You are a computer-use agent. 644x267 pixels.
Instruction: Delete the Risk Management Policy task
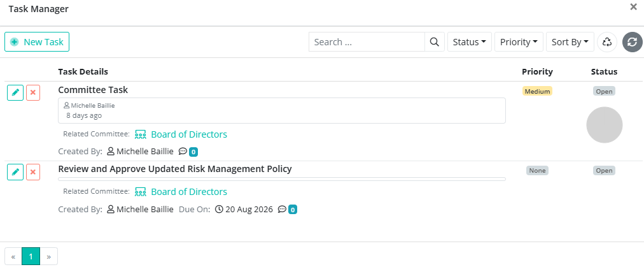[x=33, y=172]
